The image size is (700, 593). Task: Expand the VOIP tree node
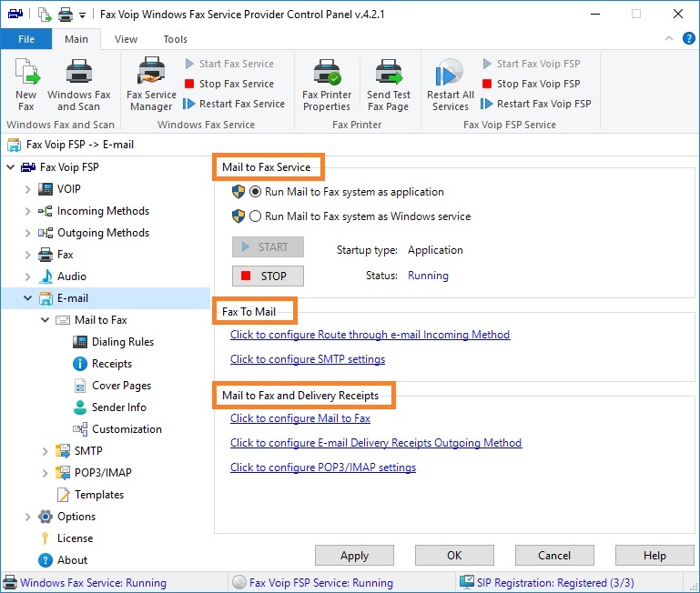pyautogui.click(x=27, y=189)
